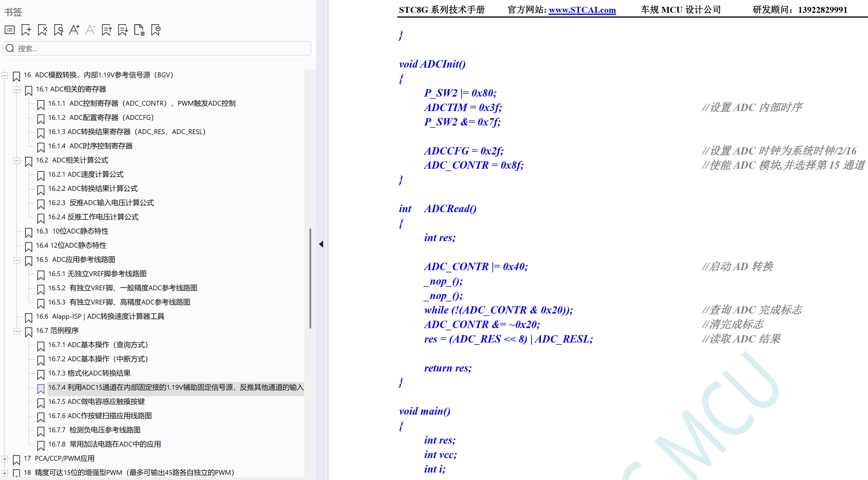Click the page with lines icon

point(139,30)
